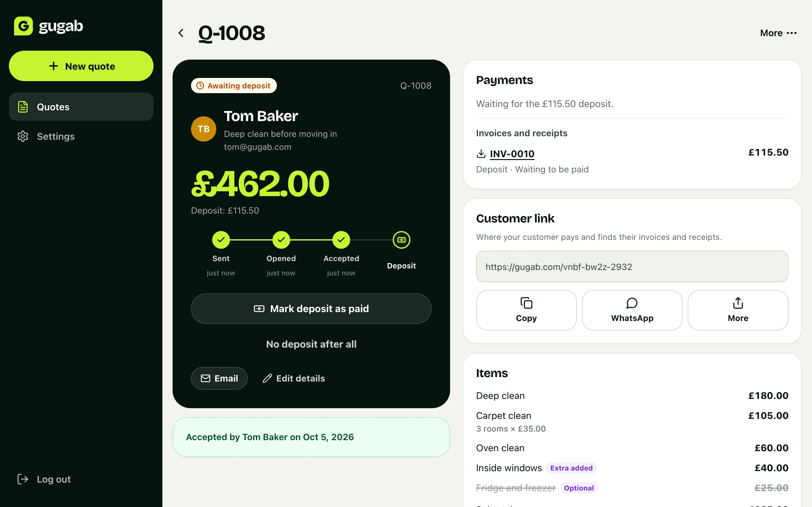Click the Accepted step checkmark

pos(341,240)
